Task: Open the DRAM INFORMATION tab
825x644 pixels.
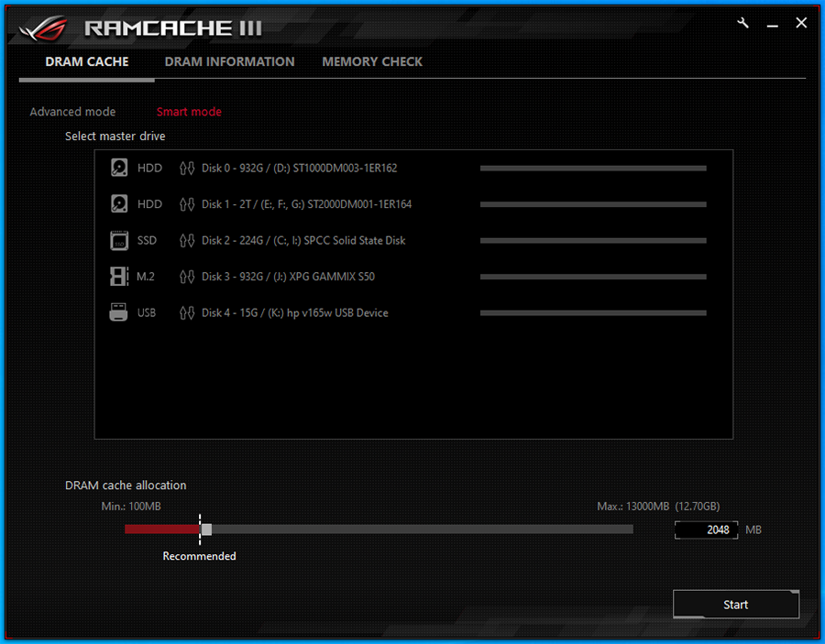Action: (229, 62)
